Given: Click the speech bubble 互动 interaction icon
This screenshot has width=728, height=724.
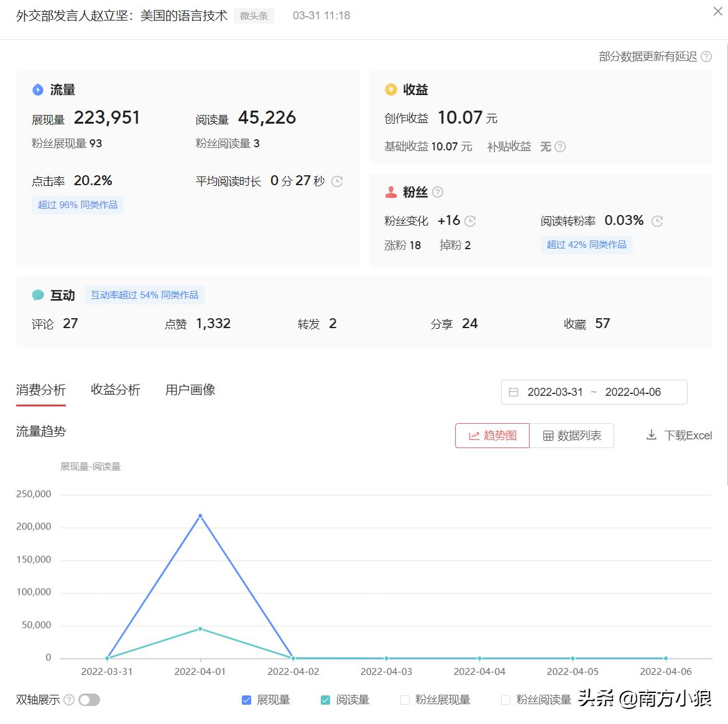Looking at the screenshot, I should click(38, 295).
